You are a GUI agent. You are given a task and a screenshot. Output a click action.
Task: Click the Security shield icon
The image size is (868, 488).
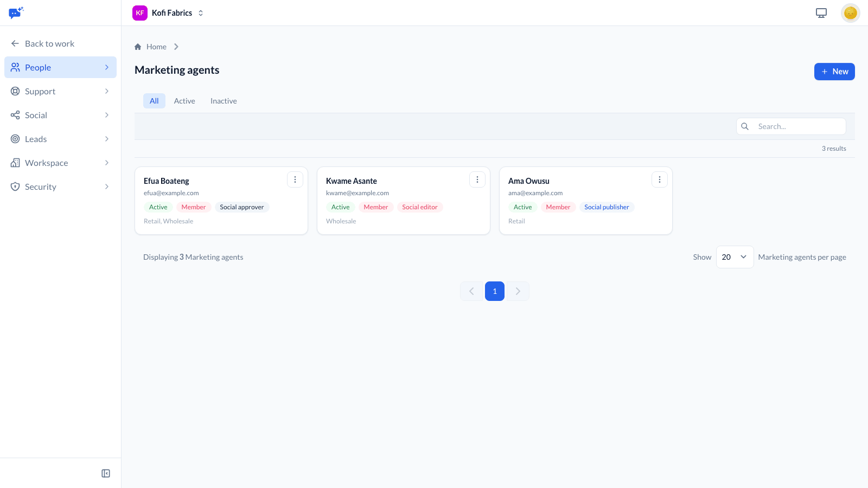click(x=15, y=187)
